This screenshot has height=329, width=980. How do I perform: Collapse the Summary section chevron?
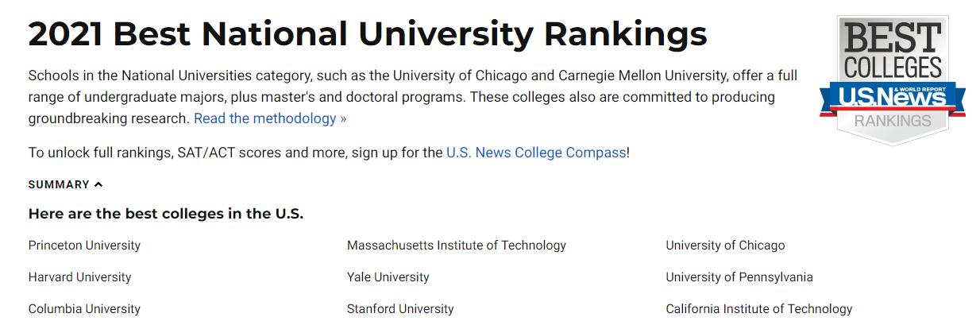coord(98,184)
